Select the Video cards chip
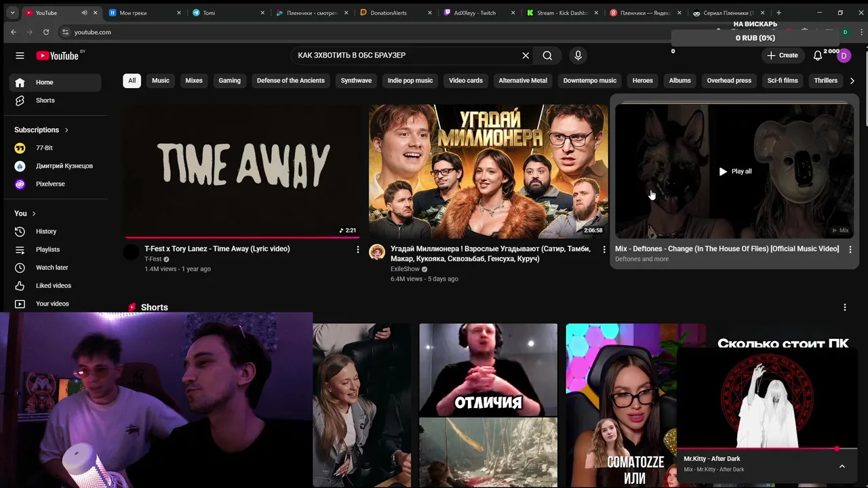 (x=466, y=81)
